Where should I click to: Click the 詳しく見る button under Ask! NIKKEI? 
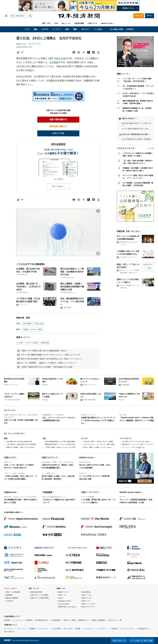(x=58, y=186)
